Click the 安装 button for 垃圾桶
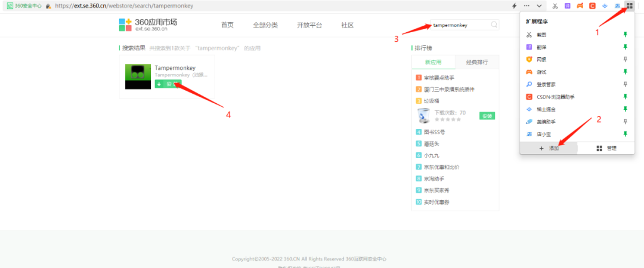Viewport: 644px width, 268px height. pos(487,116)
